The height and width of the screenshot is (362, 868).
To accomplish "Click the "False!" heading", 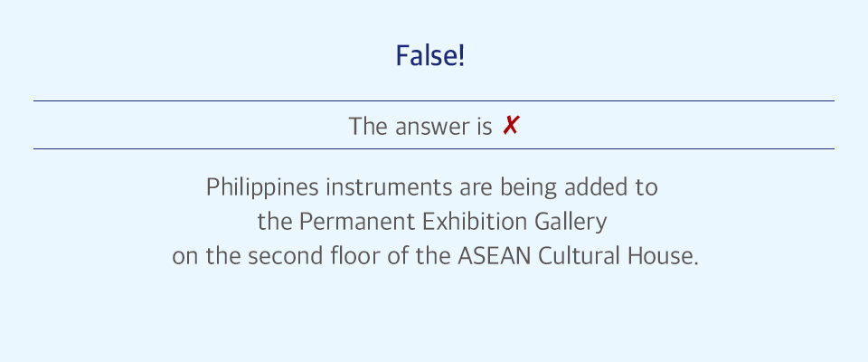I will (430, 56).
